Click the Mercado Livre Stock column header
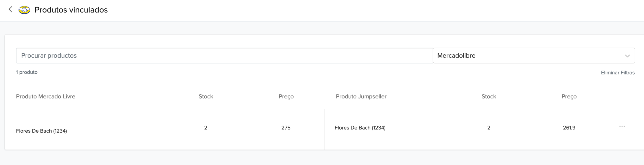 click(206, 97)
